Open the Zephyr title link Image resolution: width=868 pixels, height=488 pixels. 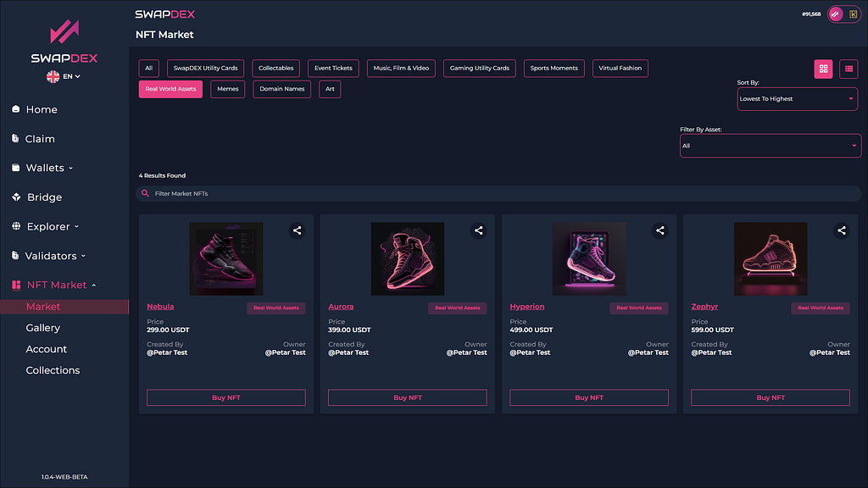tap(704, 307)
